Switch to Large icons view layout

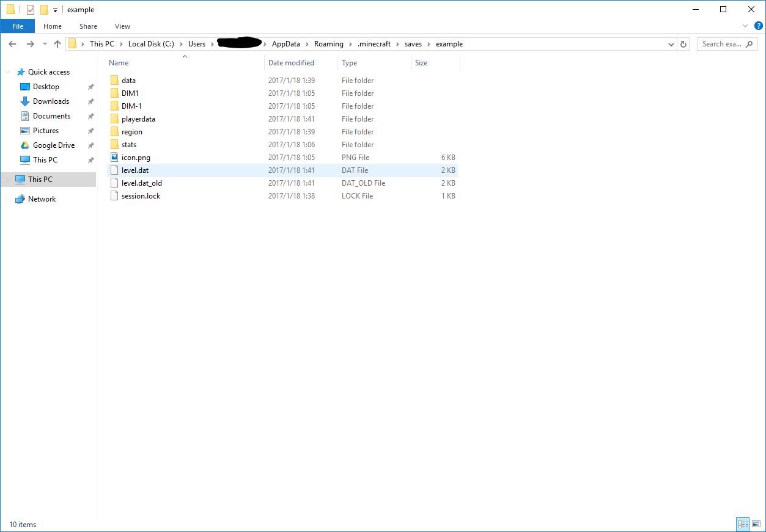(756, 524)
